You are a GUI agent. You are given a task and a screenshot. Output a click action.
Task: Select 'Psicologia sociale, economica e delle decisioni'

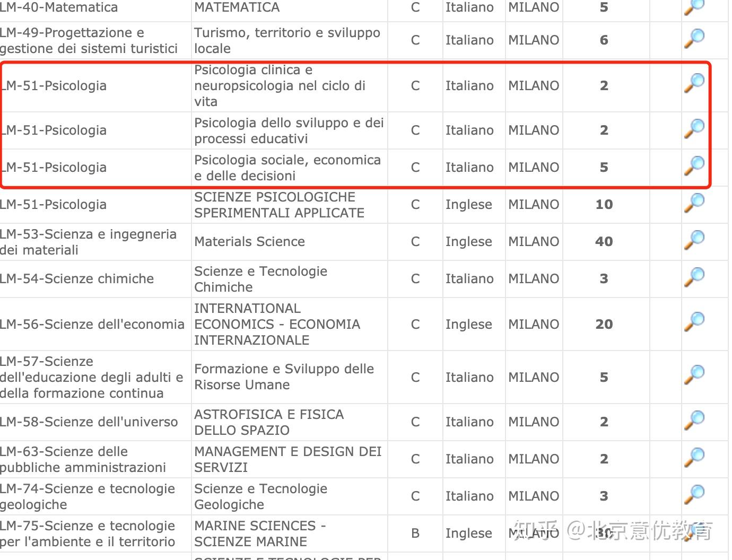click(287, 168)
